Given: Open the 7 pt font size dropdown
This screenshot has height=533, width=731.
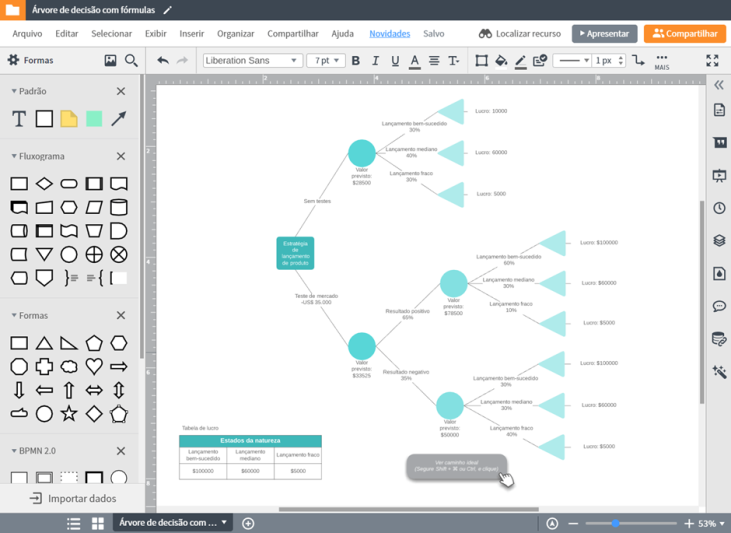Looking at the screenshot, I should [x=325, y=61].
